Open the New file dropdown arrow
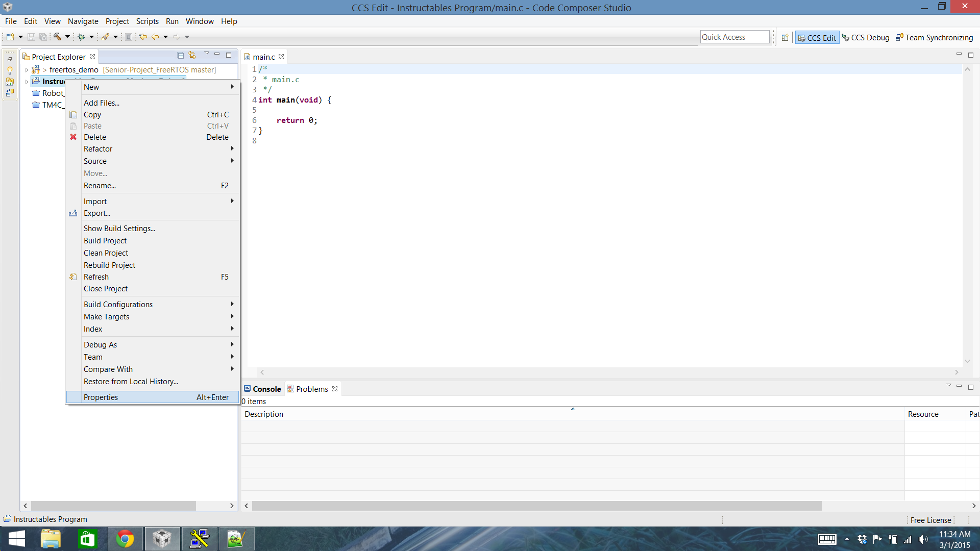 coord(20,37)
